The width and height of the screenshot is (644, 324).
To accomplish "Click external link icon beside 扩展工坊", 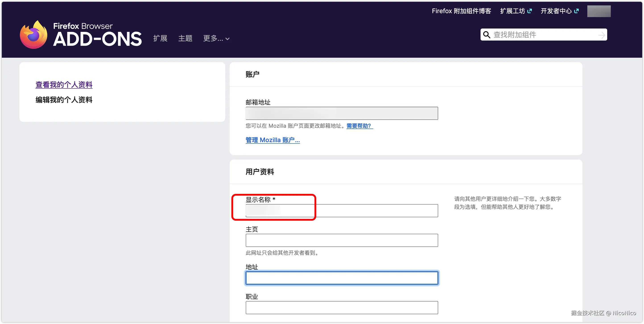I will click(530, 11).
